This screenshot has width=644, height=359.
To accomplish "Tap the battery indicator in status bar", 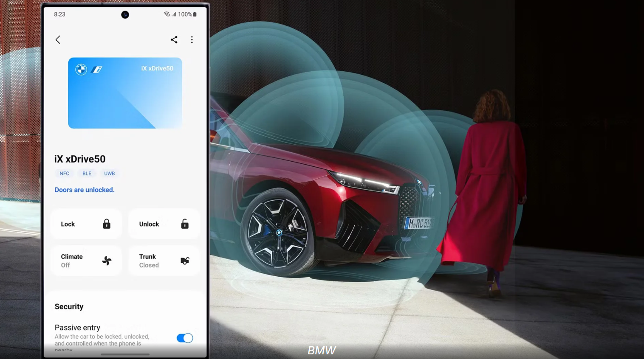I will pyautogui.click(x=195, y=14).
